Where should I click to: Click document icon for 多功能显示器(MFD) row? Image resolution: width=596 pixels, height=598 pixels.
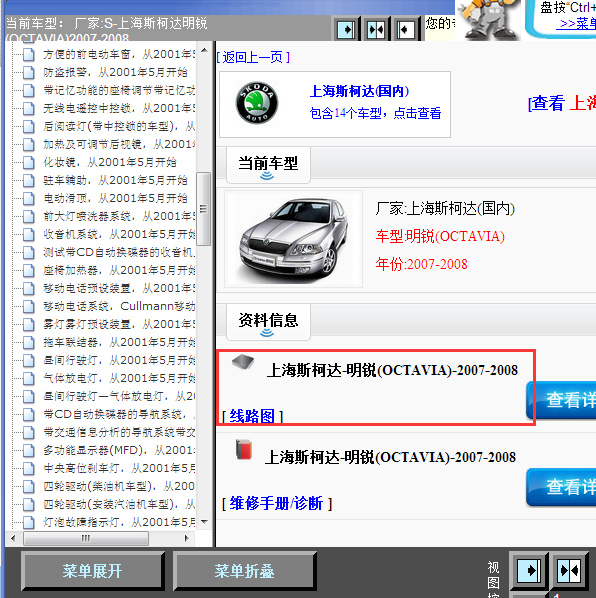[x=29, y=450]
